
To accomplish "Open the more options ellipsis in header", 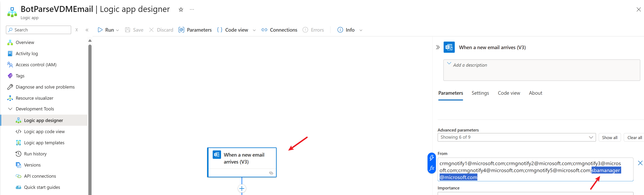I will (192, 10).
